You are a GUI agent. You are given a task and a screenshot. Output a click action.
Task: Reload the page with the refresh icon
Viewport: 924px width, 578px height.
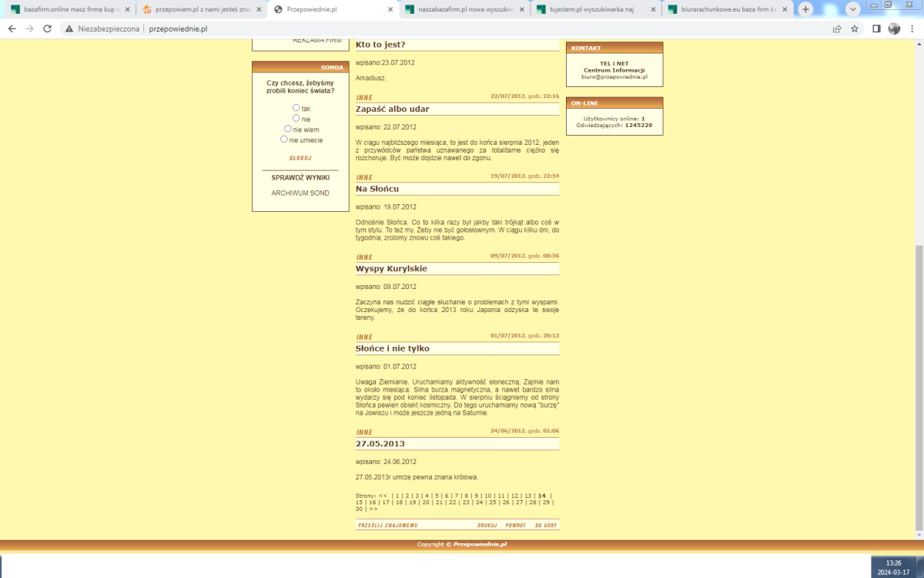pos(47,29)
